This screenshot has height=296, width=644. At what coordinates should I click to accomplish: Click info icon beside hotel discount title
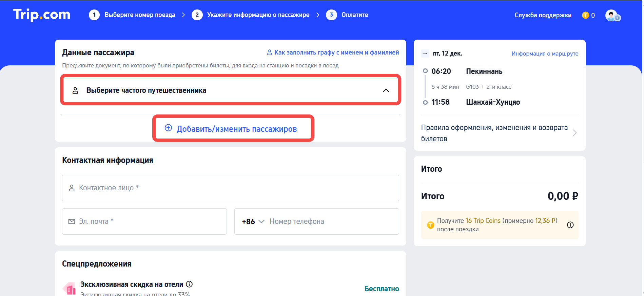[x=190, y=284]
